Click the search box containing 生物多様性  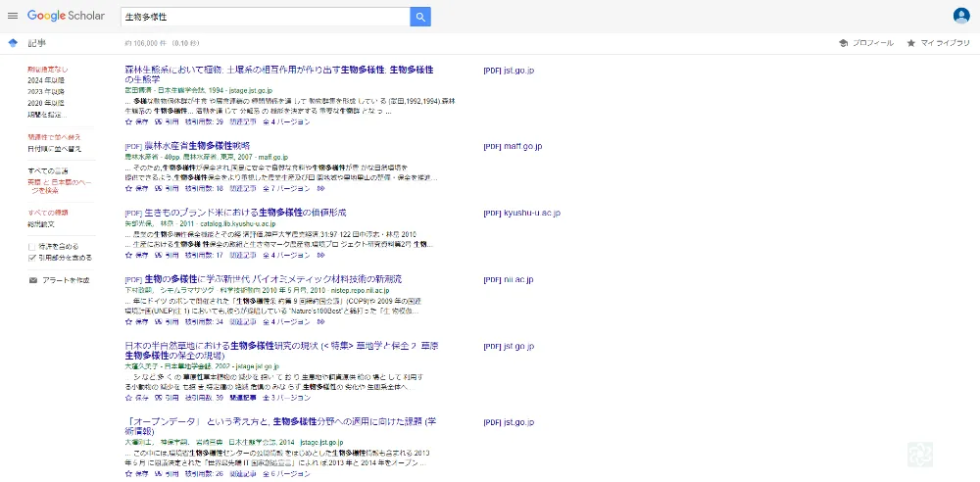(x=265, y=17)
